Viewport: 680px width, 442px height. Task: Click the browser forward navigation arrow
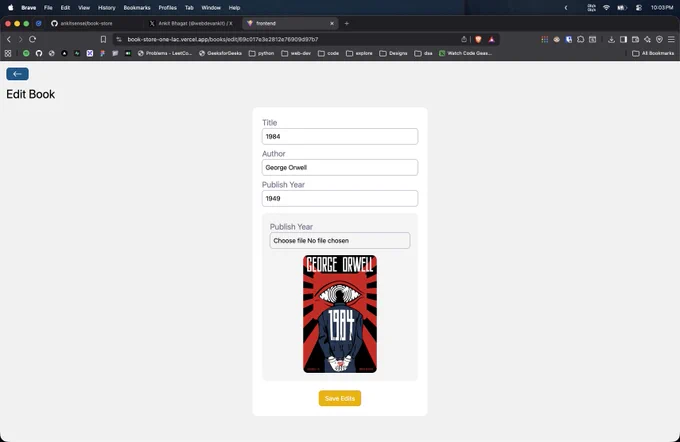20,39
